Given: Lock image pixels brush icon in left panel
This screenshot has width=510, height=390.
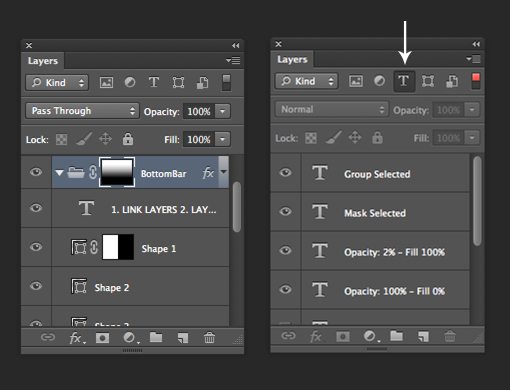Looking at the screenshot, I should pyautogui.click(x=84, y=139).
